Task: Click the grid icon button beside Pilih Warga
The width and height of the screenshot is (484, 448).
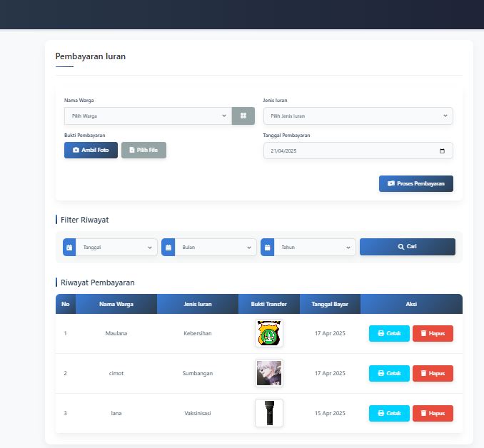Action: (x=243, y=116)
